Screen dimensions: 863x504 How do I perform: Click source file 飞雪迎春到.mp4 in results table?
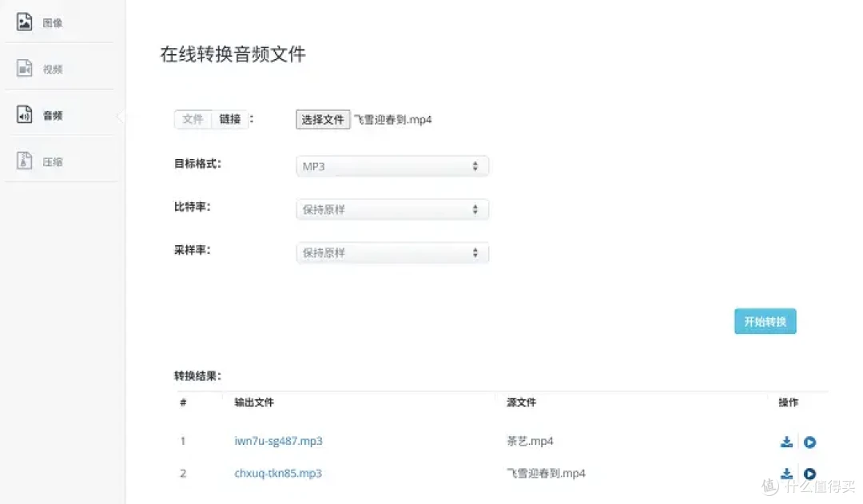tap(546, 473)
